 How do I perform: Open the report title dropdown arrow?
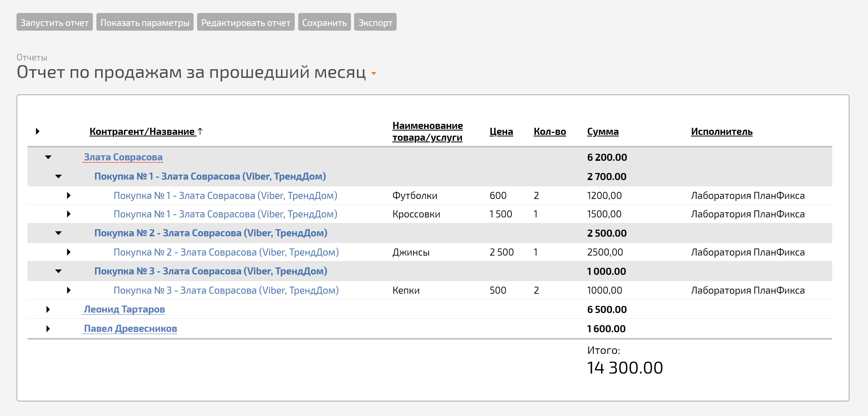(x=374, y=74)
